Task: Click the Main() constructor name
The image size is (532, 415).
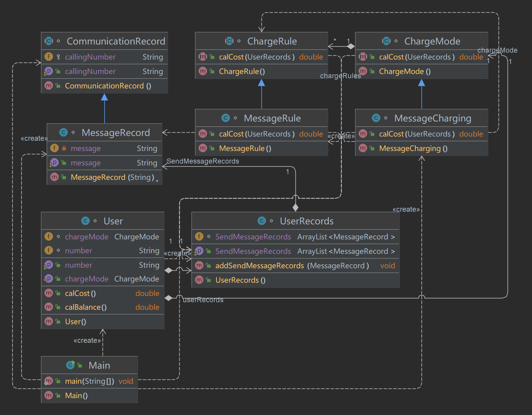Action: coord(76,395)
